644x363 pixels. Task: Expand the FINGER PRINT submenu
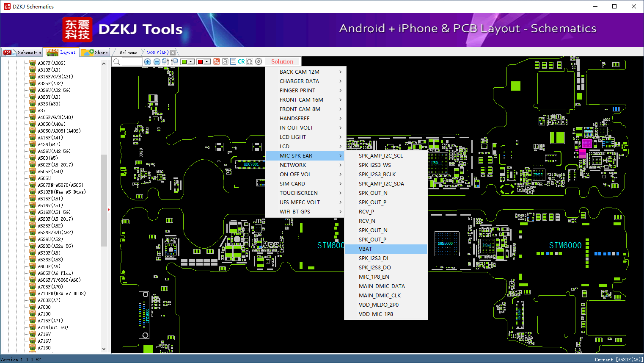point(306,91)
